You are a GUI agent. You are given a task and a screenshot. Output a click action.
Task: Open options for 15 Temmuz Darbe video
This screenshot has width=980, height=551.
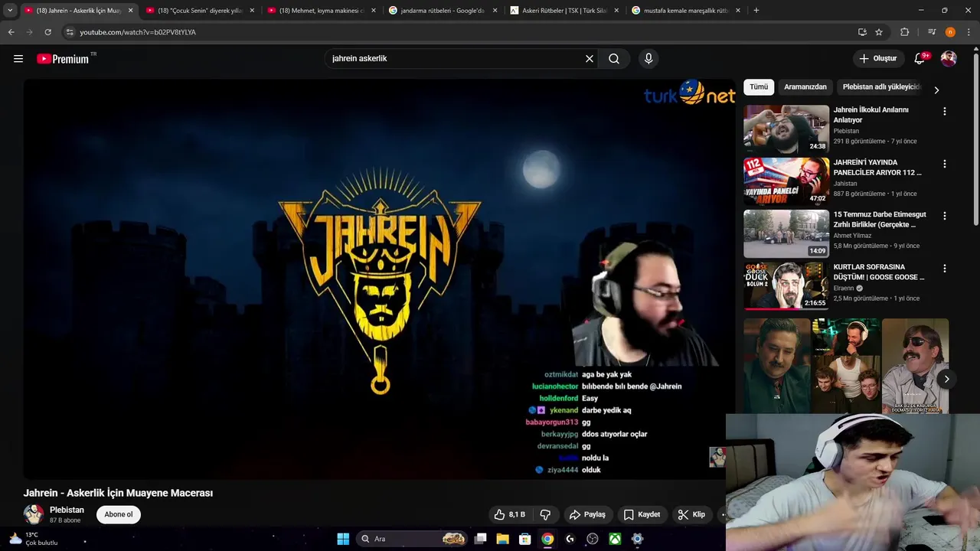coord(944,217)
